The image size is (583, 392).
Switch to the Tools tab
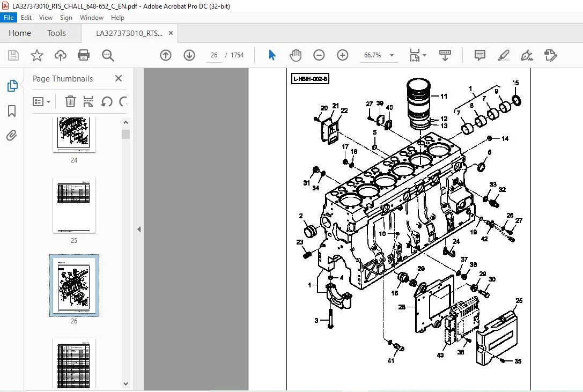tap(56, 33)
